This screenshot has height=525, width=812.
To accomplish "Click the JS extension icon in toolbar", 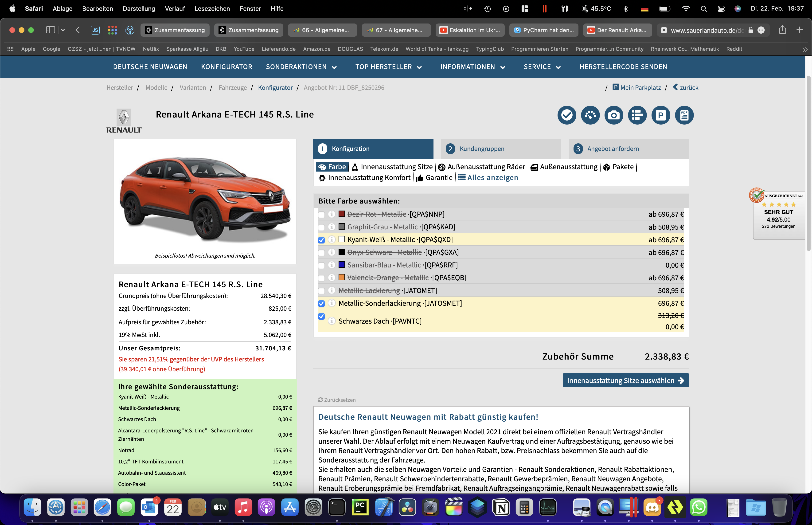I will [x=95, y=30].
